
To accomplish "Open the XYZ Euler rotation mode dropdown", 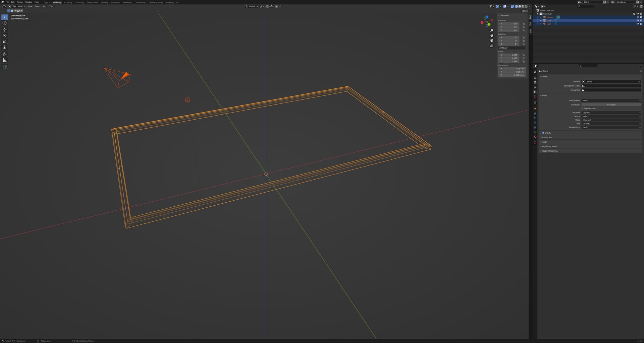I will [x=512, y=48].
